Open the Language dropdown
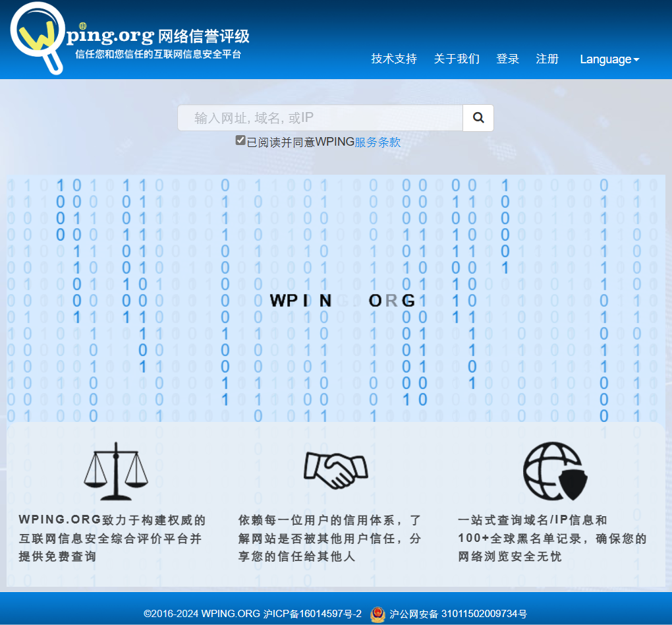The height and width of the screenshot is (625, 672). pyautogui.click(x=609, y=59)
